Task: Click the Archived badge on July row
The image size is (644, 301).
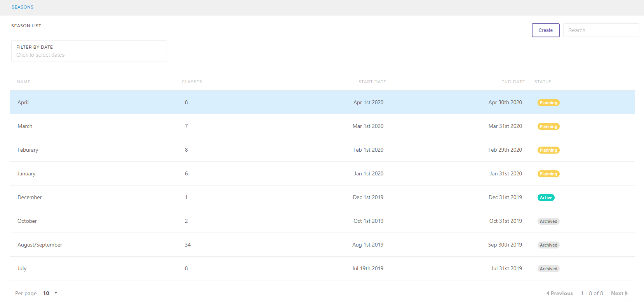Action: click(548, 269)
